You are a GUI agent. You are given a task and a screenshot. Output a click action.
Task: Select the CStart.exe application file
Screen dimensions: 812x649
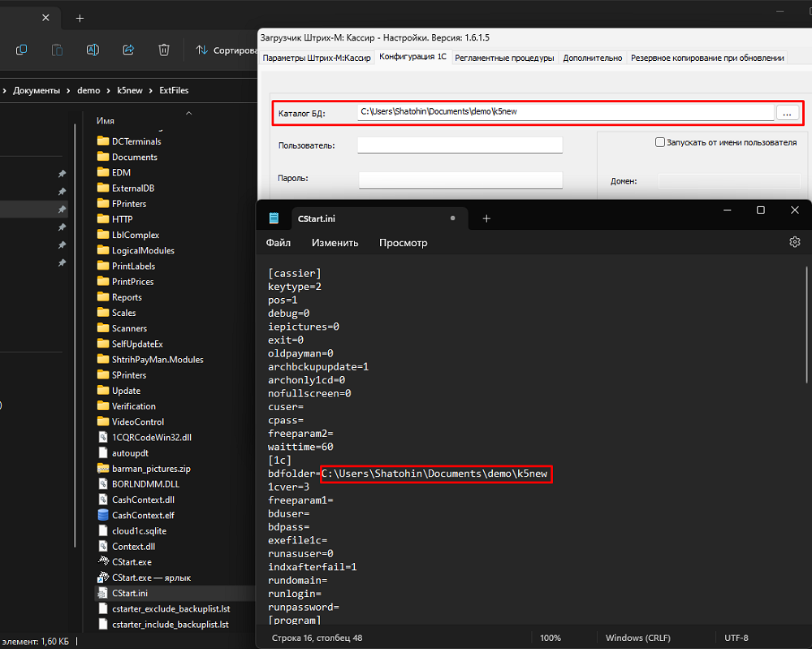point(124,561)
